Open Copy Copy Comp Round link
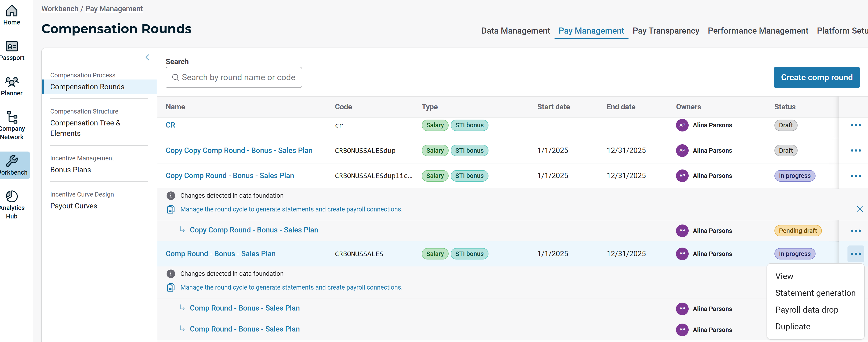Screen dimensions: 868x342 tap(239, 150)
